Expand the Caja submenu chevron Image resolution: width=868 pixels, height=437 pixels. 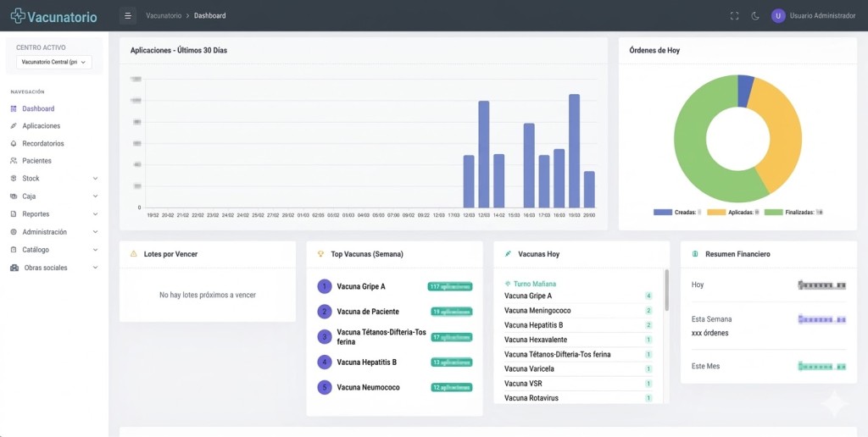(95, 196)
